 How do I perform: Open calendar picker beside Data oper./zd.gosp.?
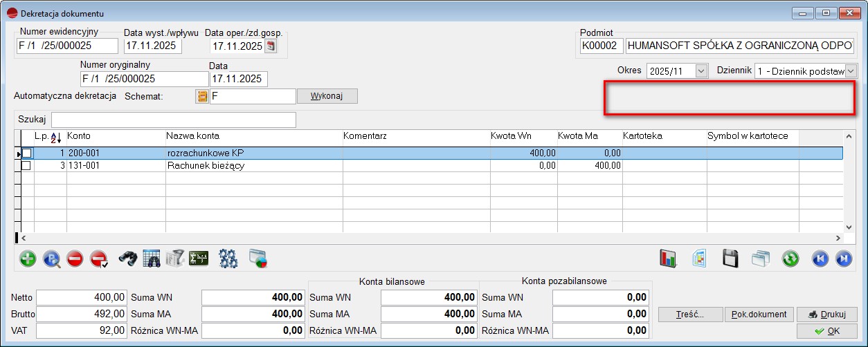click(271, 47)
